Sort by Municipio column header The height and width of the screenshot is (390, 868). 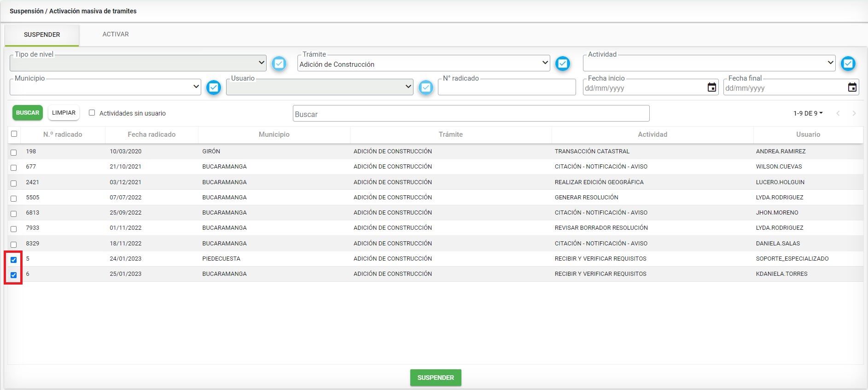point(274,134)
